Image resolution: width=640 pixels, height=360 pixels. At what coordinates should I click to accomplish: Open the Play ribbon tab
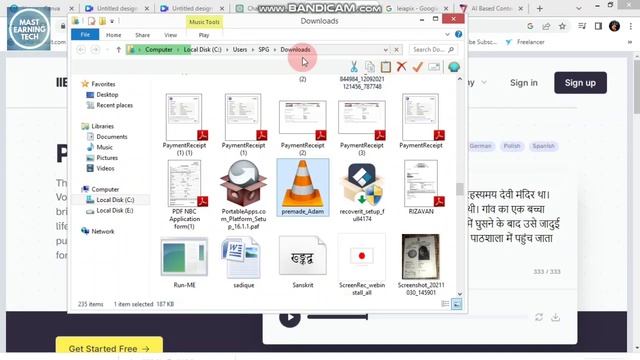point(204,35)
